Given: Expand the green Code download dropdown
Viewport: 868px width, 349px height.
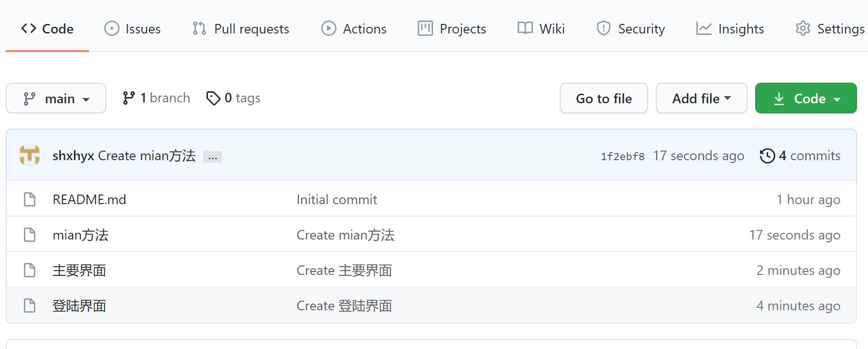Looking at the screenshot, I should click(806, 98).
